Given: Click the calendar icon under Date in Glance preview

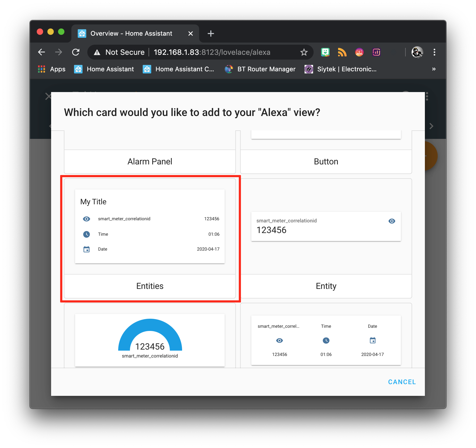Looking at the screenshot, I should click(372, 340).
